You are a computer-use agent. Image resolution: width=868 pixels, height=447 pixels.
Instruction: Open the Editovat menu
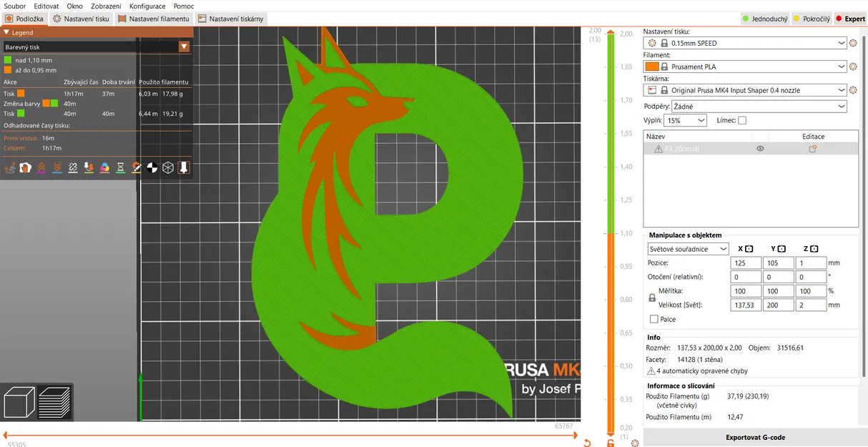pyautogui.click(x=46, y=6)
